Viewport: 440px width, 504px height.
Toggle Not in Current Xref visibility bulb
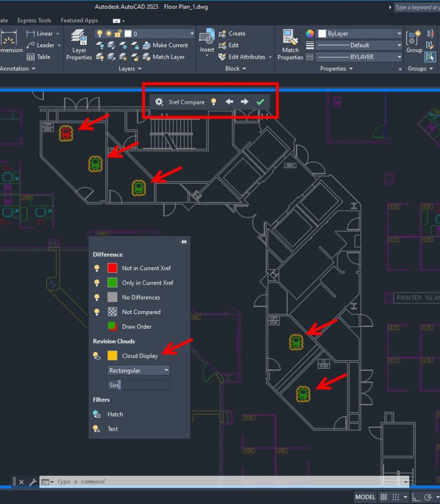[x=97, y=268]
